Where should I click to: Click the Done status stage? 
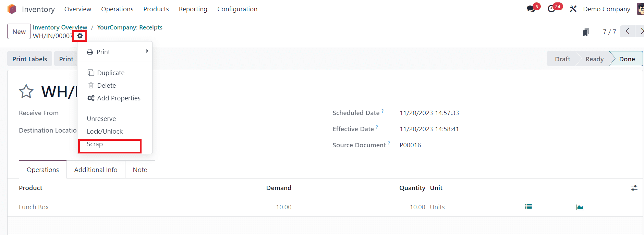pyautogui.click(x=627, y=59)
